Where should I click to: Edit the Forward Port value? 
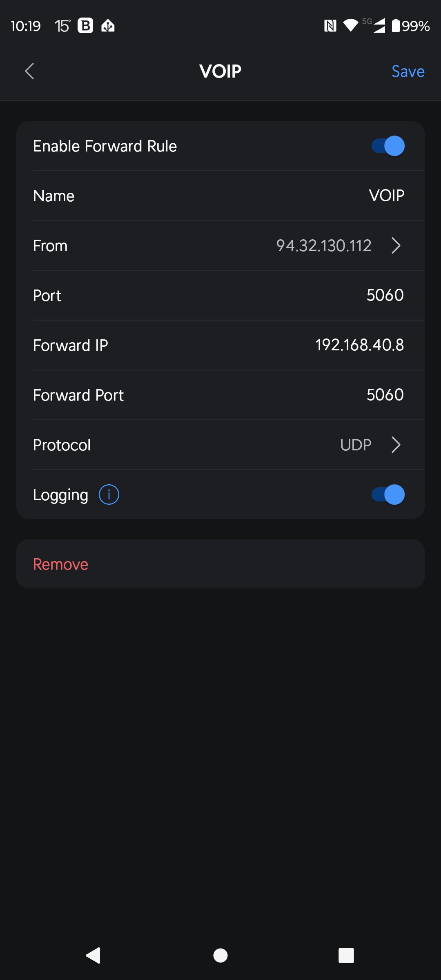[x=385, y=395]
